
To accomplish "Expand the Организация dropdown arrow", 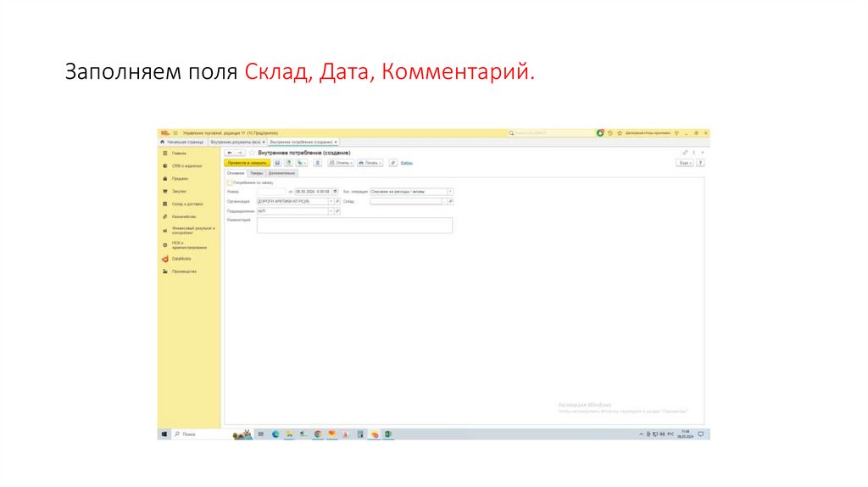I will click(331, 202).
